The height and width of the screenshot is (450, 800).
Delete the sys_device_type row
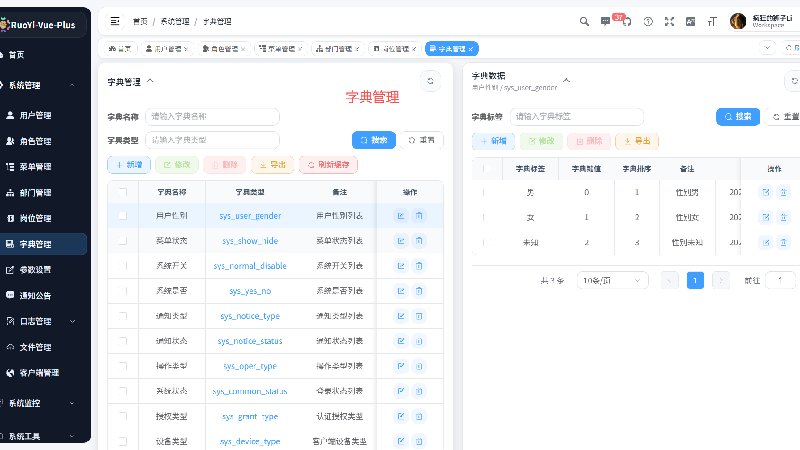click(x=419, y=441)
